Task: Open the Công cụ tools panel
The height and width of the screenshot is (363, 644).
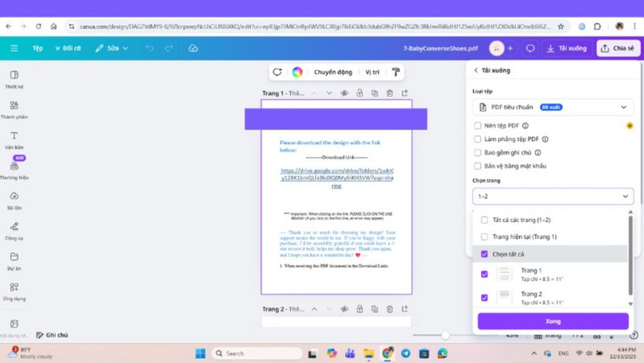Action: point(14,230)
